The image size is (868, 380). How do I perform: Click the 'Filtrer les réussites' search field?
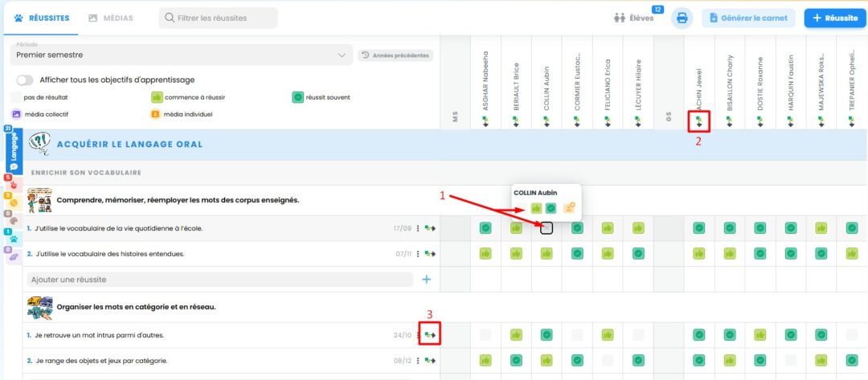pos(219,18)
